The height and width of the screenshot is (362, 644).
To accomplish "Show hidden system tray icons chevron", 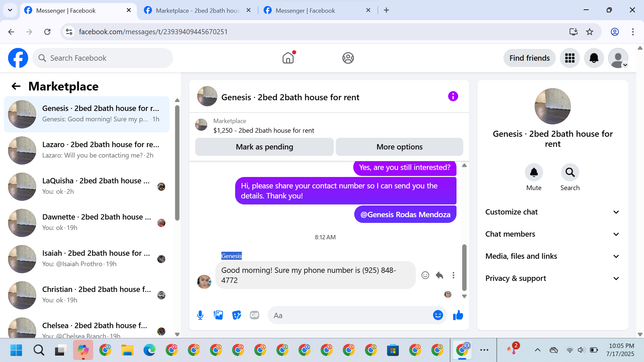I will tap(538, 350).
